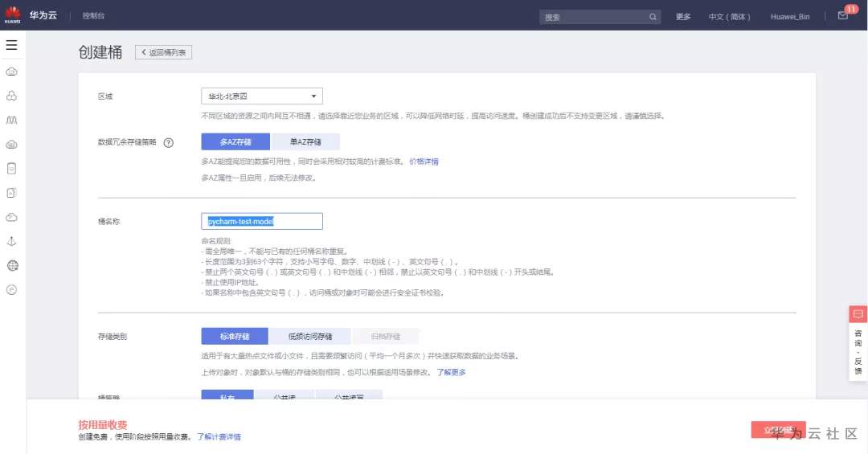Image resolution: width=868 pixels, height=454 pixels.
Task: Open the 了解计费详情 billing link
Action: pos(219,437)
